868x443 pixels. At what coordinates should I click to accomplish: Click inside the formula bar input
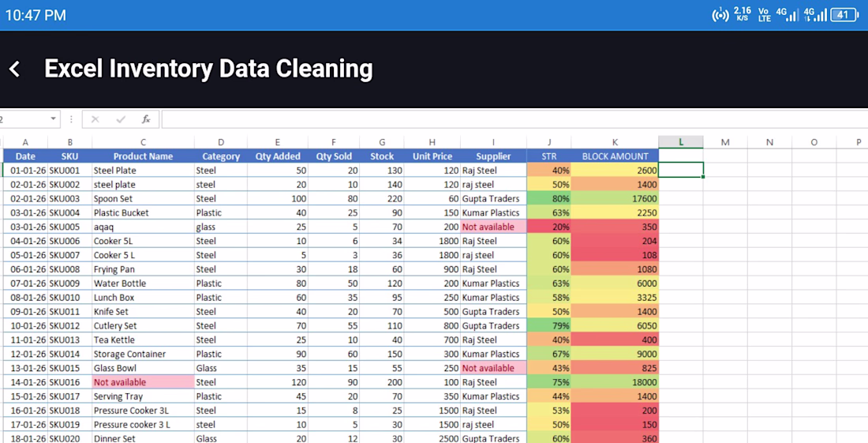(x=514, y=119)
